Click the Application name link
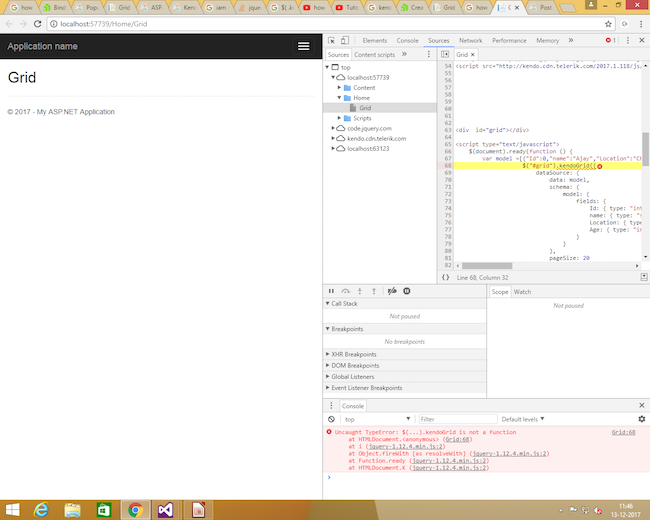The width and height of the screenshot is (650, 520). tap(42, 46)
